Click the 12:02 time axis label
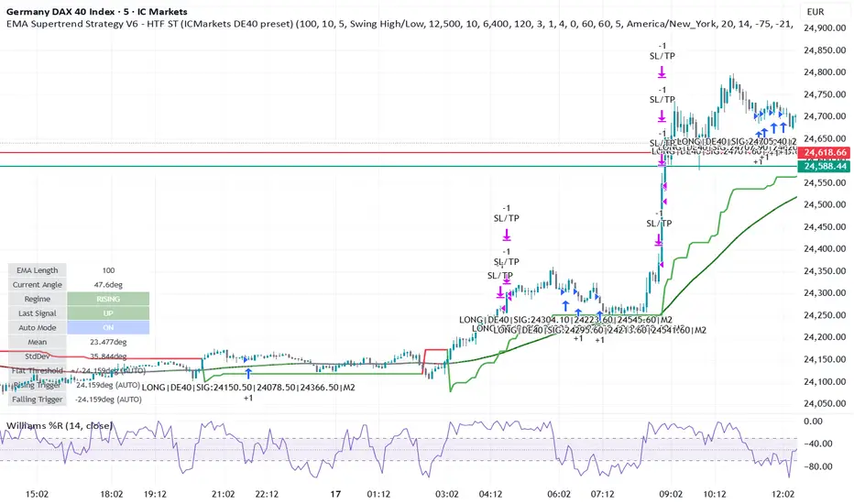The height and width of the screenshot is (504, 854). coord(783,494)
